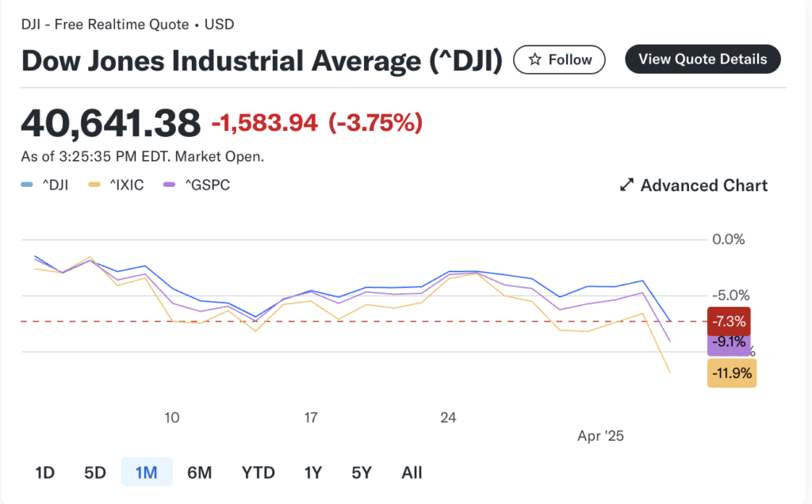Click the purple ^GSPC legend marker
The height and width of the screenshot is (504, 812).
(x=170, y=185)
